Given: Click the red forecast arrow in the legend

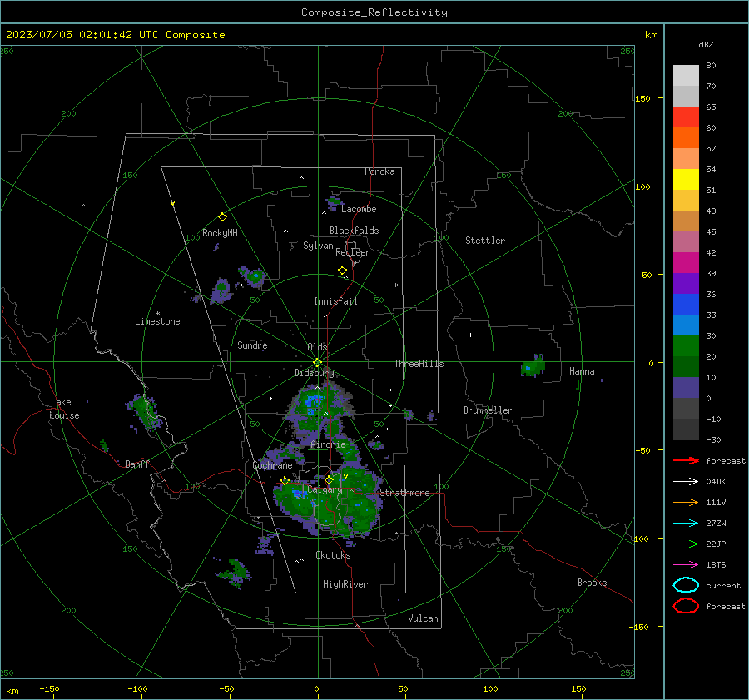Looking at the screenshot, I should (x=686, y=460).
